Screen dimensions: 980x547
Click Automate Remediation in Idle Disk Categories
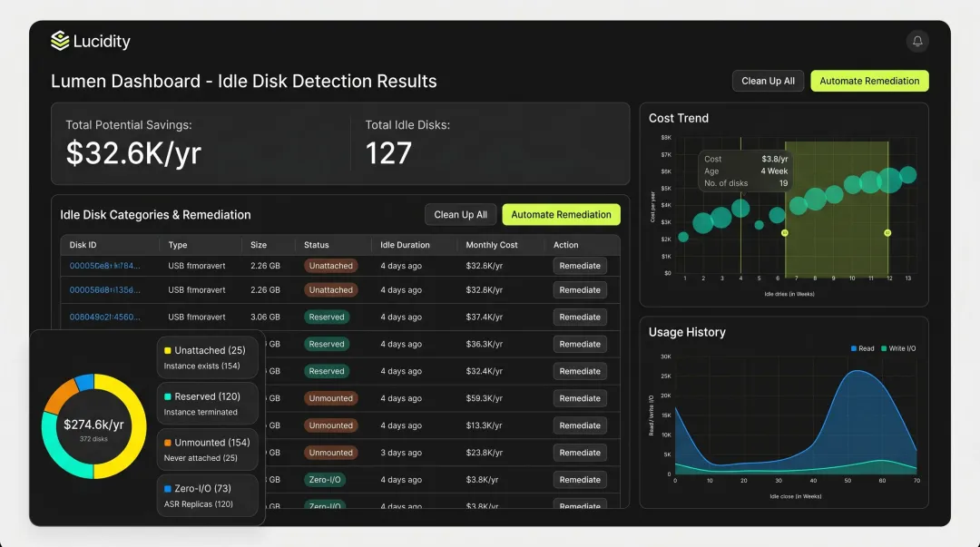561,214
